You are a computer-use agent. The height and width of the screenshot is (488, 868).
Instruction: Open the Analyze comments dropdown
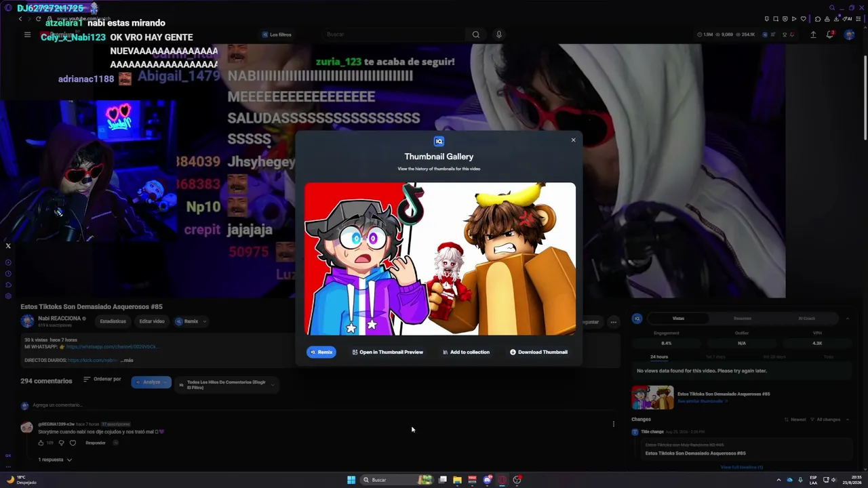tap(151, 382)
